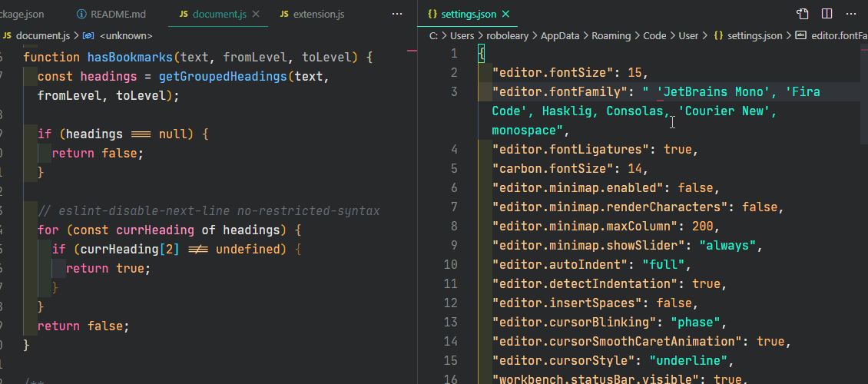Click the JS icon on document.js tab
This screenshot has height=384, width=868.
[x=184, y=14]
